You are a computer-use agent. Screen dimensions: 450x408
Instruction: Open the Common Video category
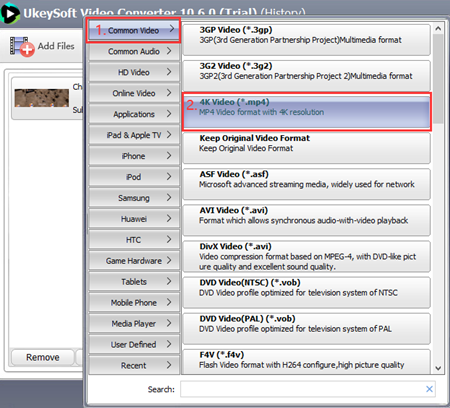134,30
